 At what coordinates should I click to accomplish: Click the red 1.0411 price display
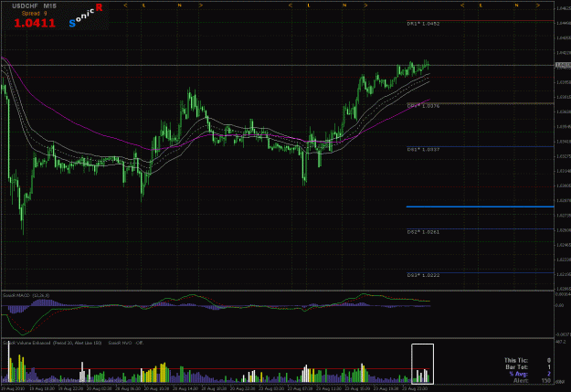point(35,23)
